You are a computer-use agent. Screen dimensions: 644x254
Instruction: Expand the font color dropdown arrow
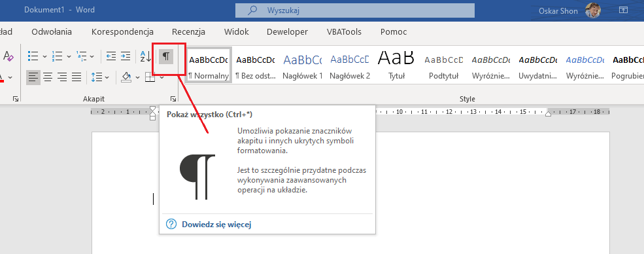10,77
